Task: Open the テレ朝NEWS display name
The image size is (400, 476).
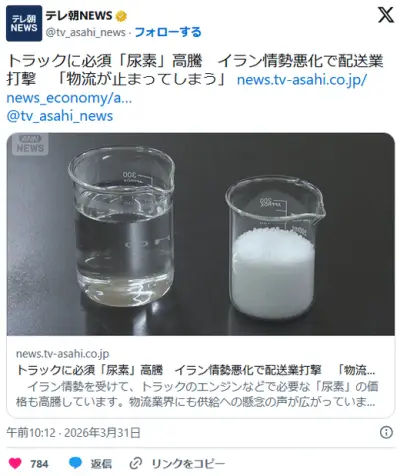Action: pyautogui.click(x=79, y=16)
